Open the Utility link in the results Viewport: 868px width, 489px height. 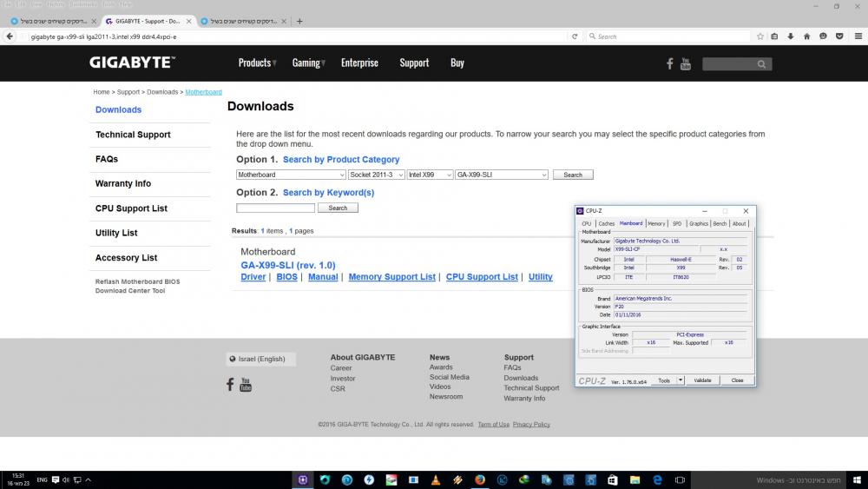click(x=540, y=277)
